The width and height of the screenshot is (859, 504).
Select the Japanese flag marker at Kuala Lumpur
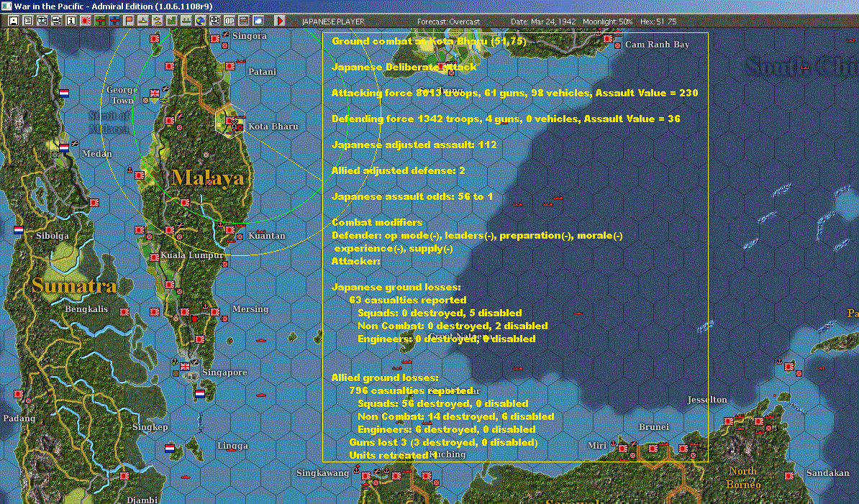point(155,257)
